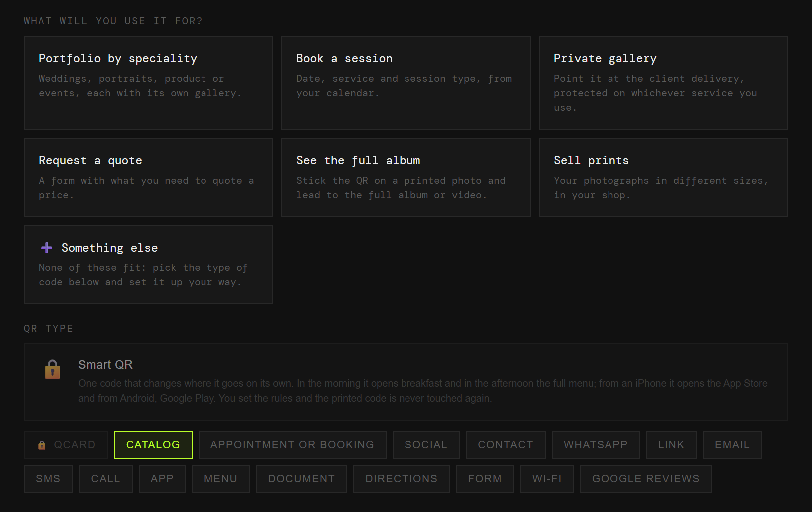
Task: Open the Smart QR locked option
Action: tap(406, 382)
